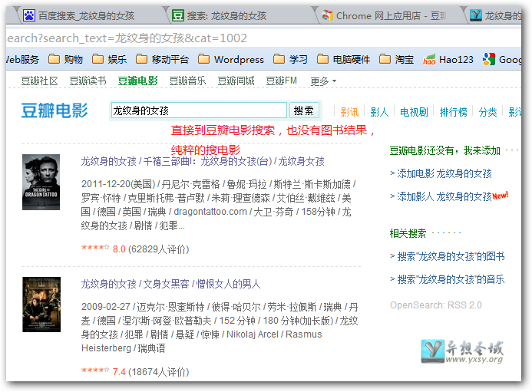Click 添加电影 龙纹身的女孩 link
This screenshot has height=392, width=532.
[441, 173]
